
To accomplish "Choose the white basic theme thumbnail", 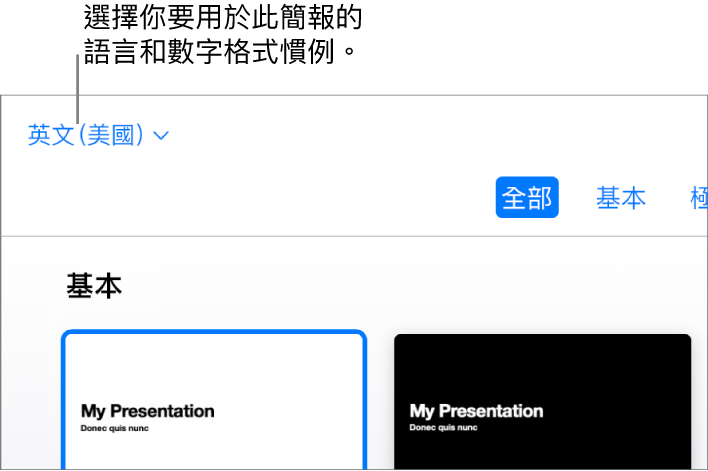I will coord(213,400).
